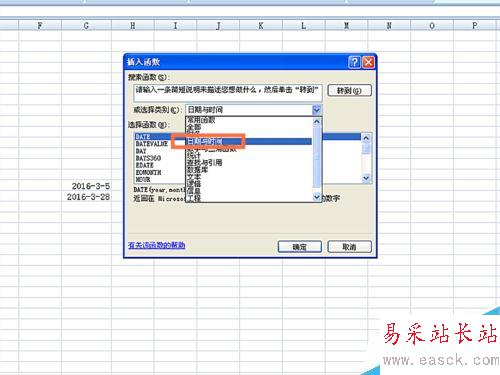The width and height of the screenshot is (500, 375).
Task: Select column I header
Action: tap(175, 25)
